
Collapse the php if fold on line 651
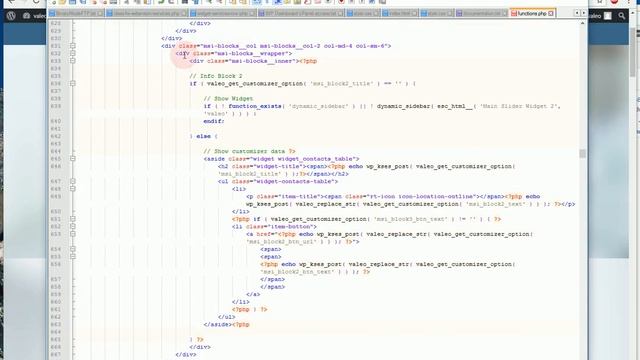[73, 219]
